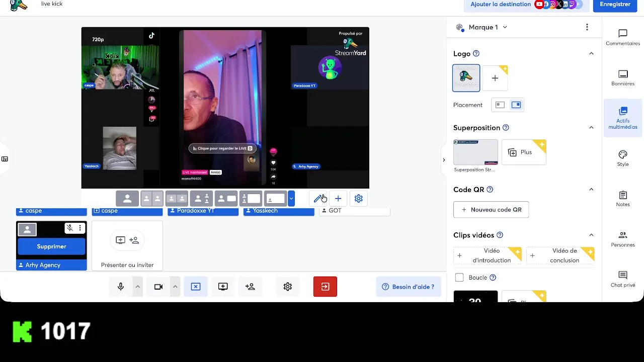Viewport: 644px width, 362px height.
Task: Click the solo layout icon on Arhy Agency tile
Action: pyautogui.click(x=27, y=230)
